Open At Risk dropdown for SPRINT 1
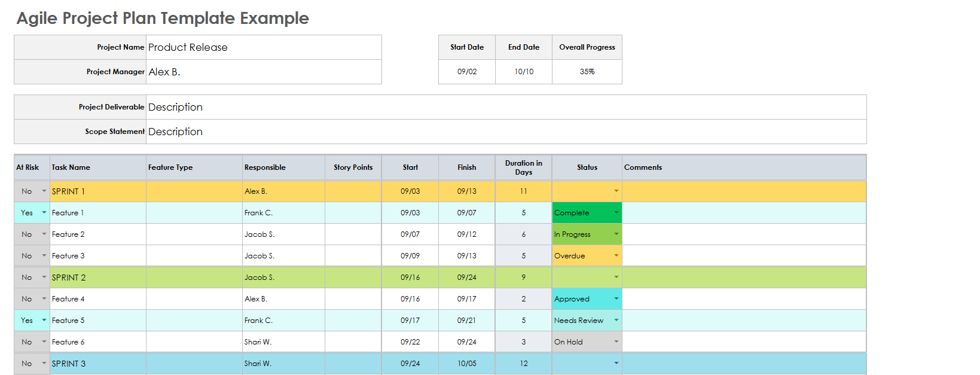This screenshot has width=980, height=375. [x=44, y=191]
